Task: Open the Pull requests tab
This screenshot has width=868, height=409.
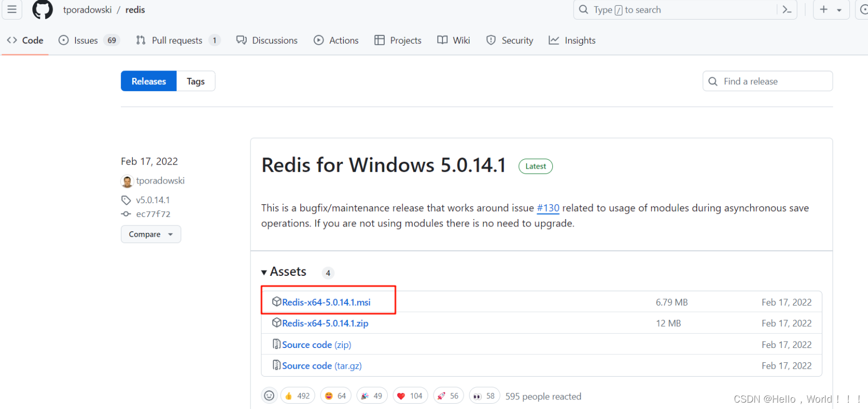Action: [x=178, y=40]
